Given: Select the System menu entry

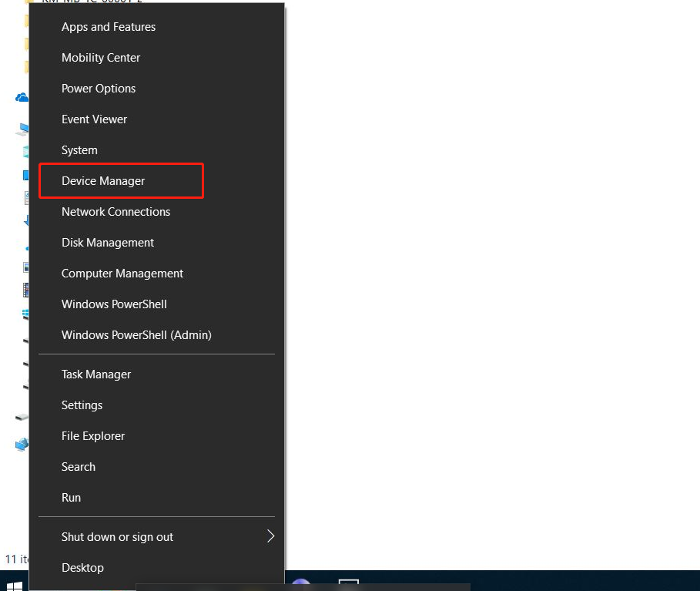Looking at the screenshot, I should click(79, 150).
